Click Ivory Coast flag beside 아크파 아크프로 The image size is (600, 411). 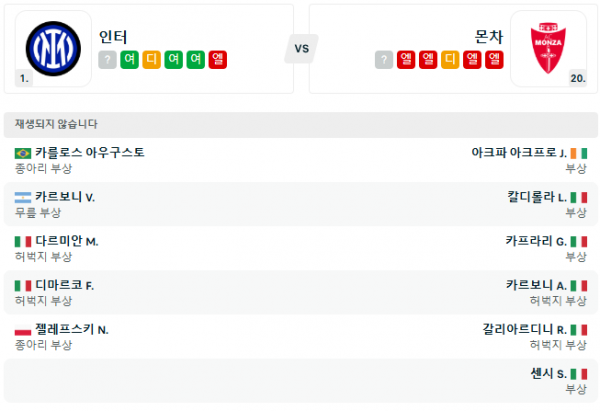[x=579, y=153]
